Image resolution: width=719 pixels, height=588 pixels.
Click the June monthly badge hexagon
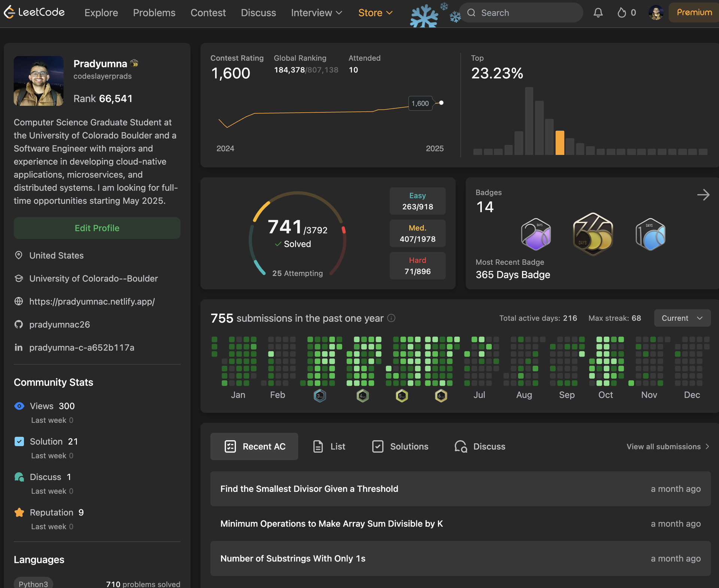441,396
